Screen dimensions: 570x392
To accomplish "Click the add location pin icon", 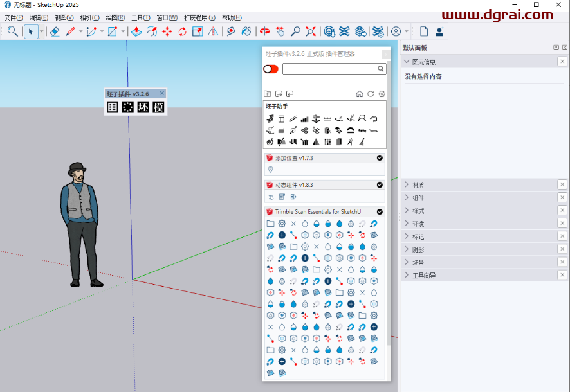I will pos(270,170).
